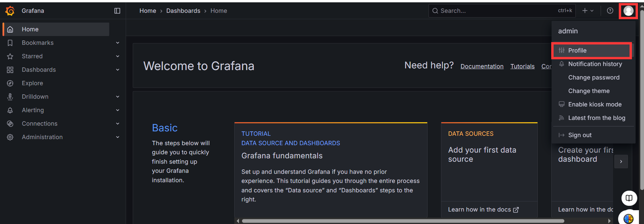Click Learn how in the docs under data sources

[x=483, y=210]
